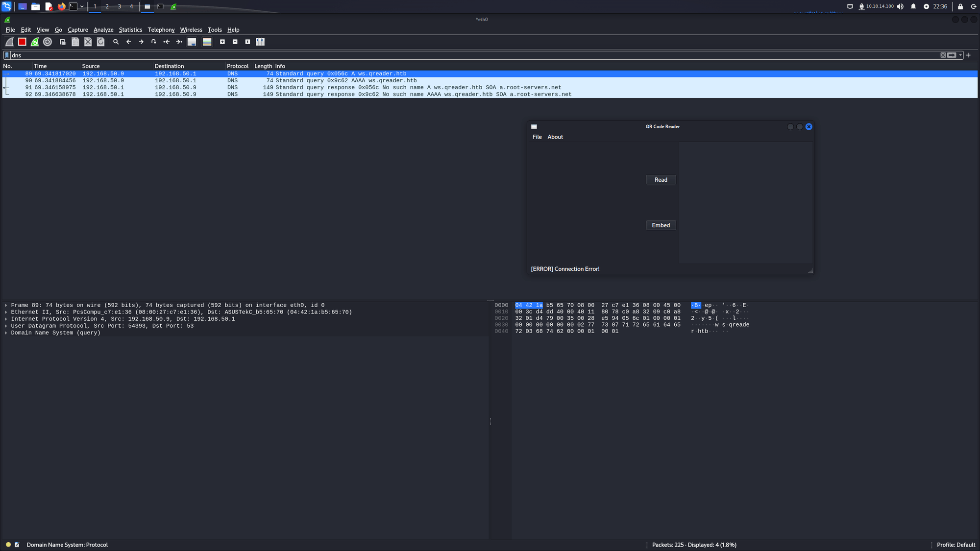Expand the Ethernet II section
980x551 pixels.
click(x=6, y=312)
